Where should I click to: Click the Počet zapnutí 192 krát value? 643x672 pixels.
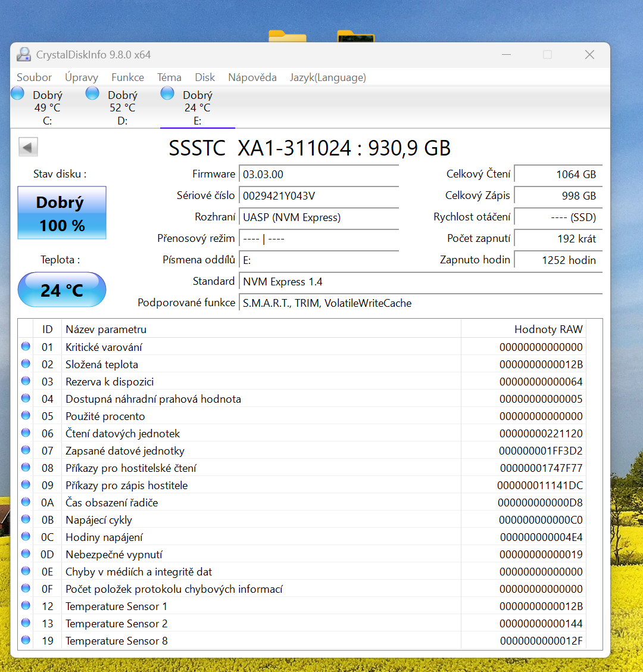[x=558, y=239]
